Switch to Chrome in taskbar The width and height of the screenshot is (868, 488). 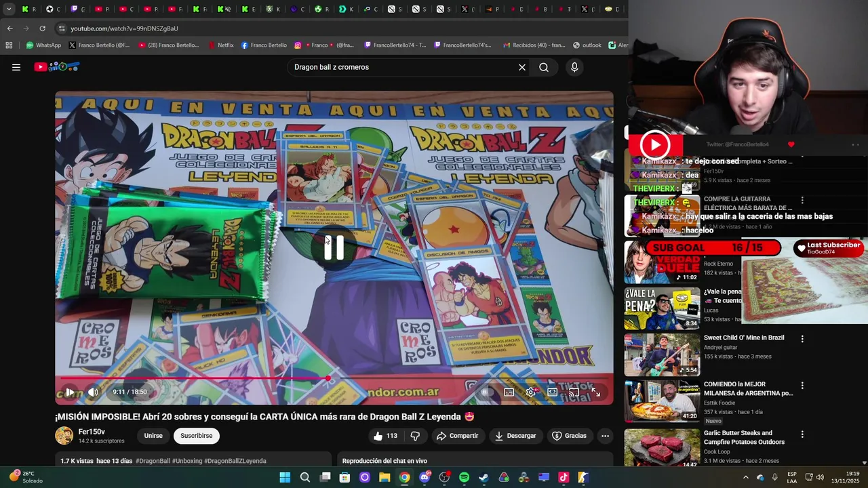click(x=404, y=477)
